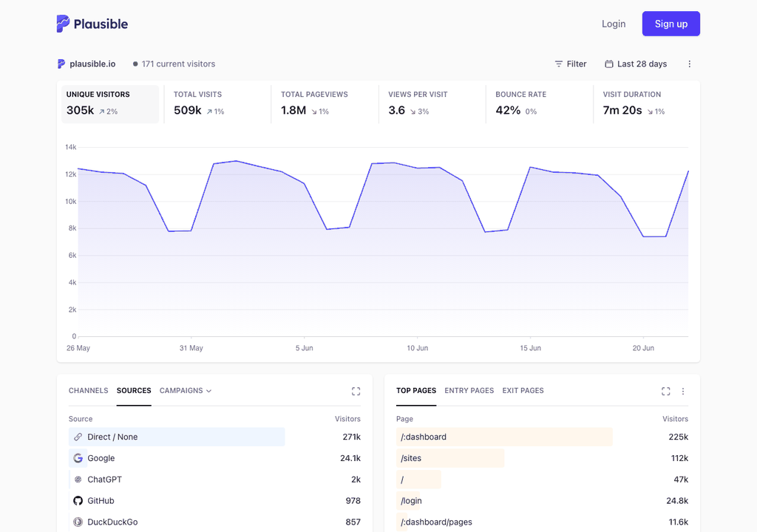
Task: Click the plausible.io site favicon
Action: [x=61, y=64]
